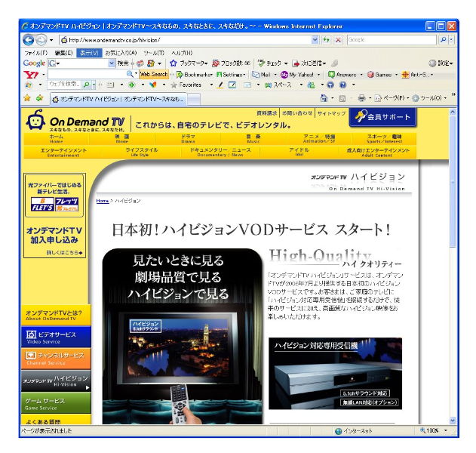This screenshot has width=476, height=453.
Task: Open Favorites Center yellow star
Action: click(x=27, y=98)
